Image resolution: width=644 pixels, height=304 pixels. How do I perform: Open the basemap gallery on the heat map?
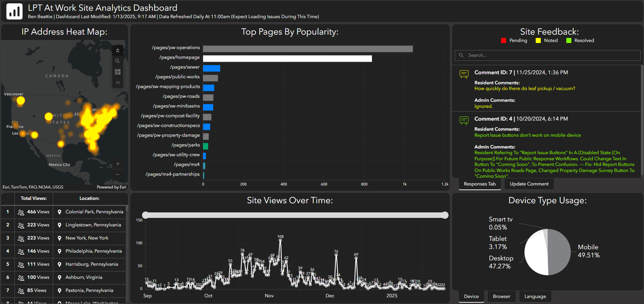[x=118, y=72]
